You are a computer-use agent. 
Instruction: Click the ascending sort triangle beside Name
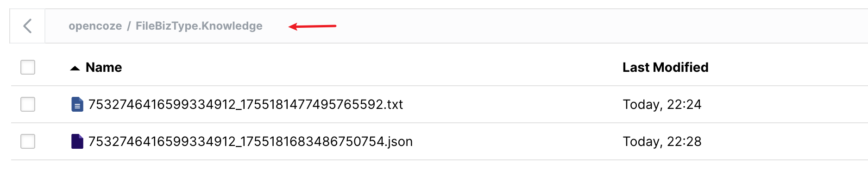[75, 68]
